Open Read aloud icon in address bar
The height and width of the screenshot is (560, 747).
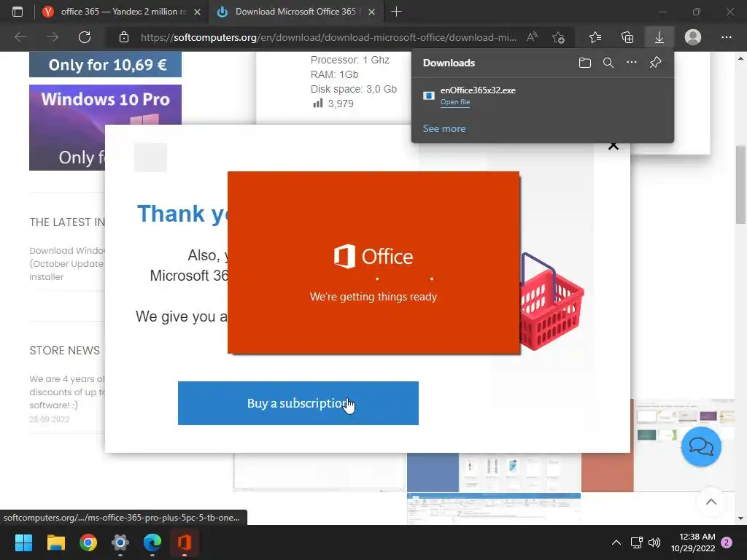point(532,37)
